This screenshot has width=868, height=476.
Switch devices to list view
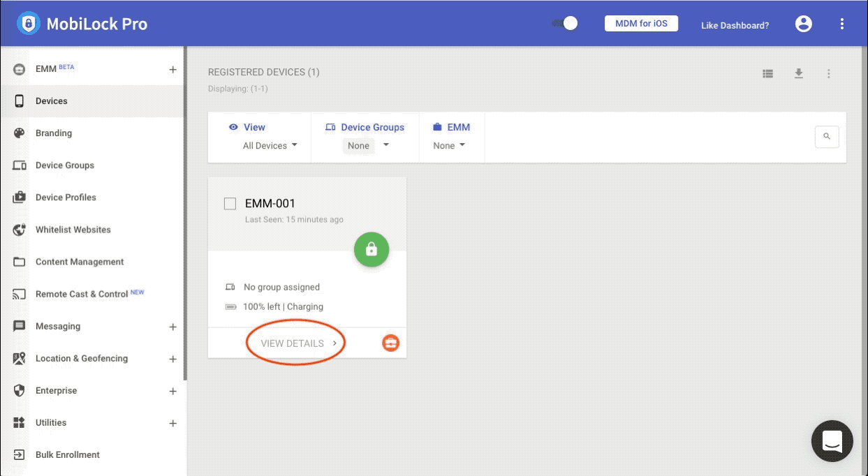(768, 73)
